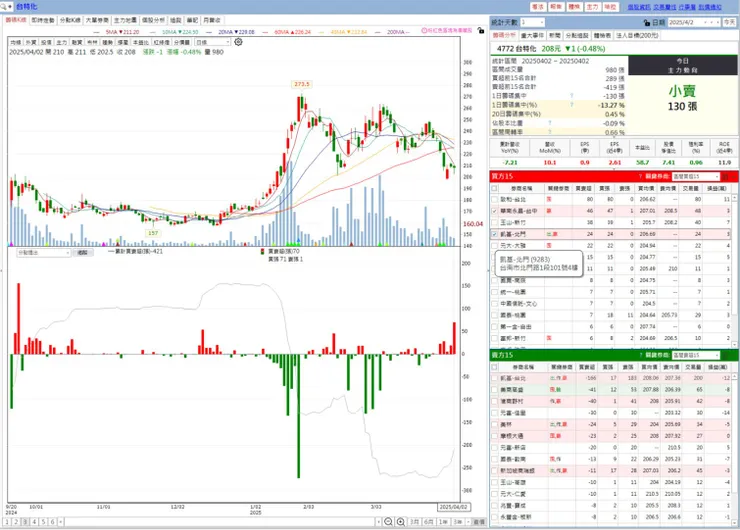Image resolution: width=740 pixels, height=530 pixels.
Task: Click chart page 3 button at bottom-left
Action: coord(25,522)
